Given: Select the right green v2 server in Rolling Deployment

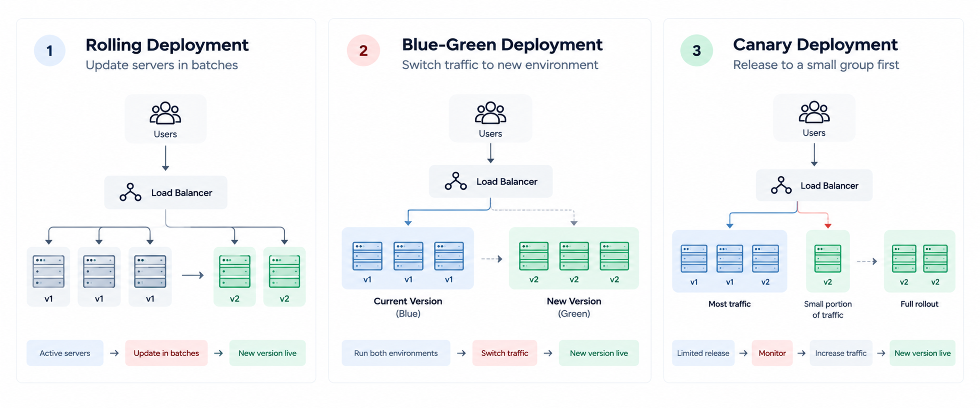Looking at the screenshot, I should pyautogui.click(x=285, y=271).
